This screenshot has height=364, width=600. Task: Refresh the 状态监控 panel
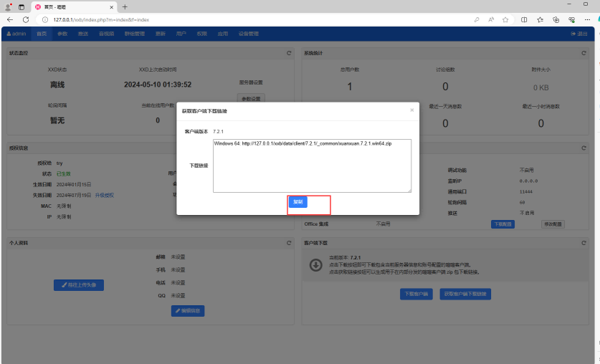tap(289, 53)
